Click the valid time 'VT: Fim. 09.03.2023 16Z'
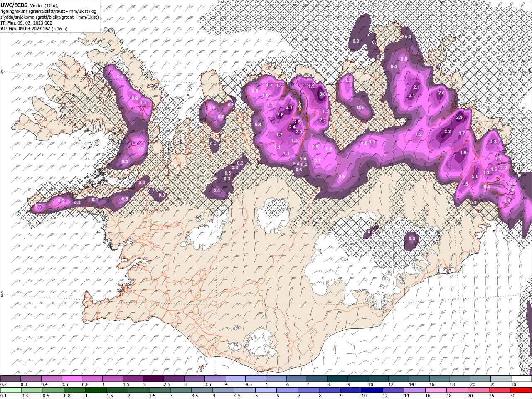The height and width of the screenshot is (399, 532). point(25,29)
